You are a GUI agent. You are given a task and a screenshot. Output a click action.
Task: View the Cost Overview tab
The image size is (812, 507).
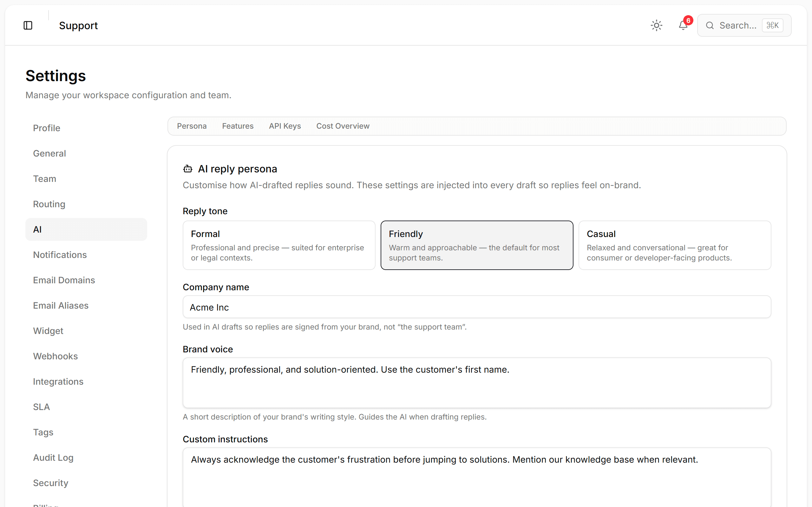pyautogui.click(x=343, y=126)
